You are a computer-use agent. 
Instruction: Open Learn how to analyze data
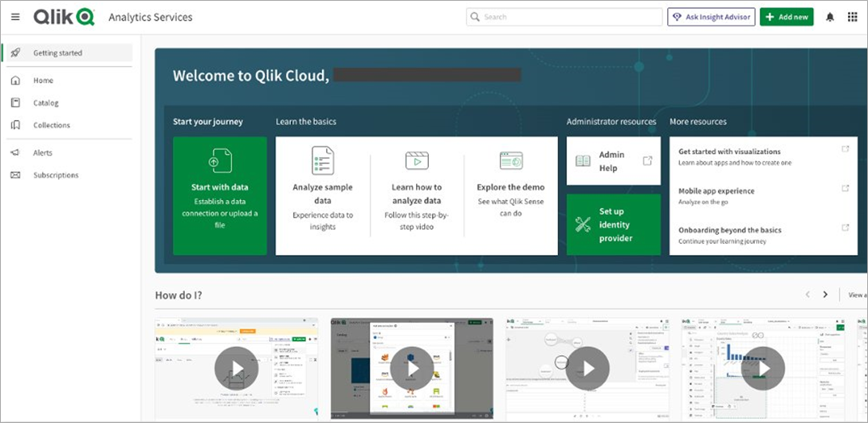[417, 196]
